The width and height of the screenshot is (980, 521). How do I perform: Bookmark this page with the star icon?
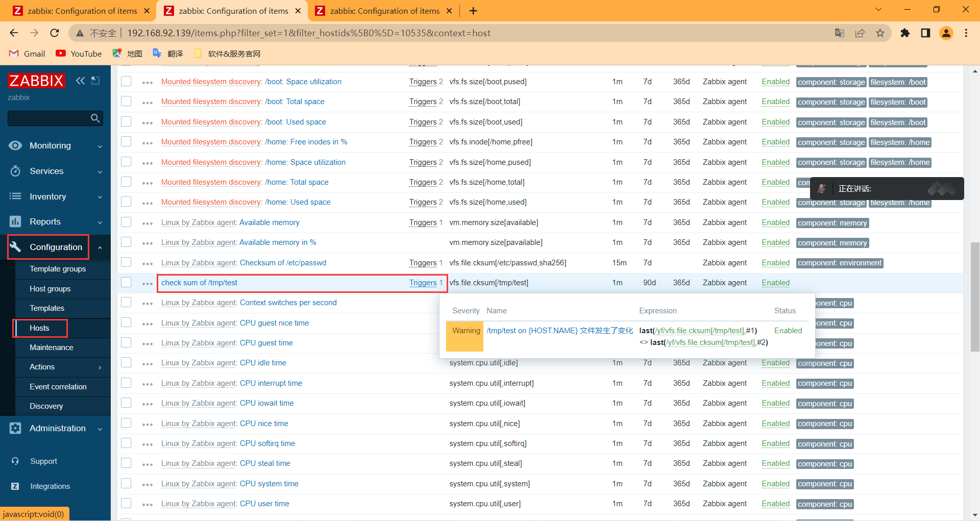click(x=880, y=33)
